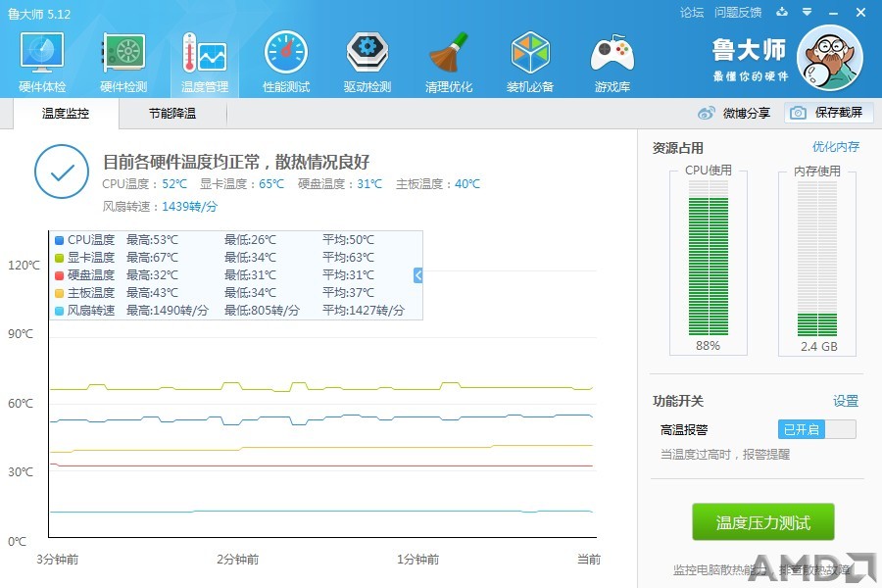Open 问题反馈 feedback link
Viewport: 882px width, 588px height.
pyautogui.click(x=737, y=13)
